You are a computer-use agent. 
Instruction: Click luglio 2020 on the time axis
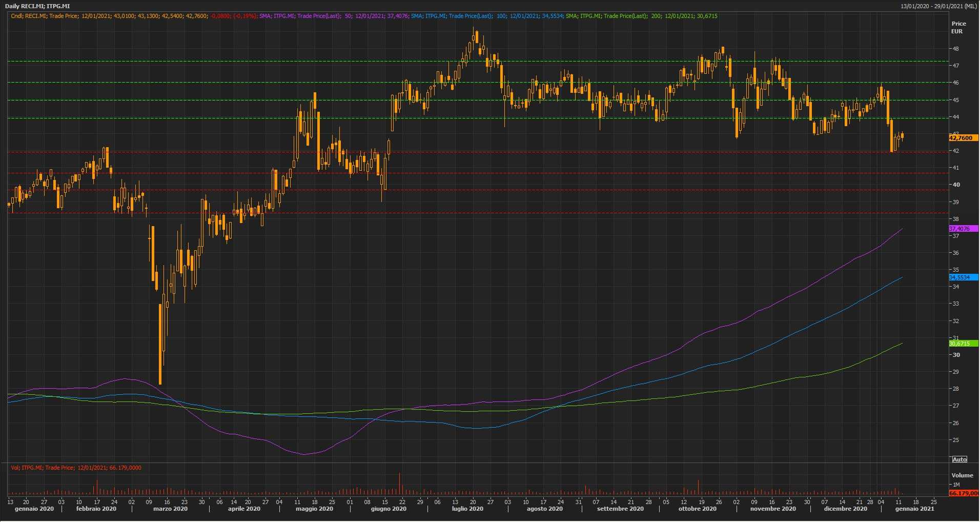coord(467,509)
